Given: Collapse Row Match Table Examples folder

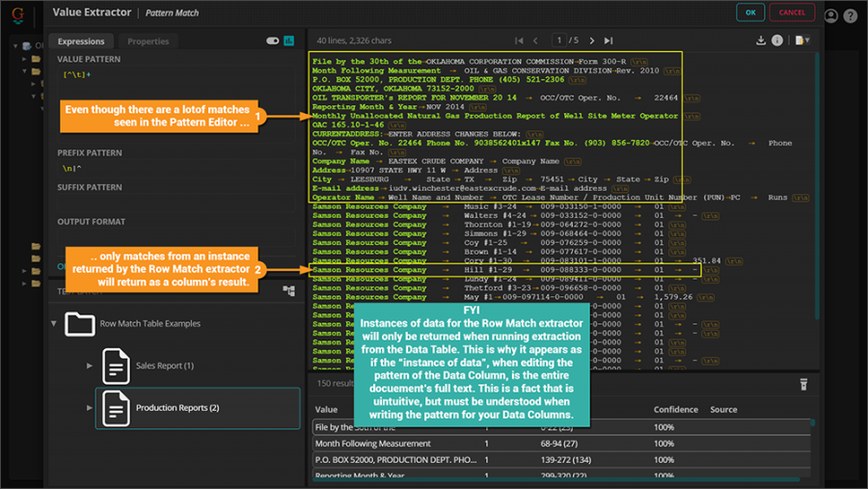Looking at the screenshot, I should (x=55, y=323).
